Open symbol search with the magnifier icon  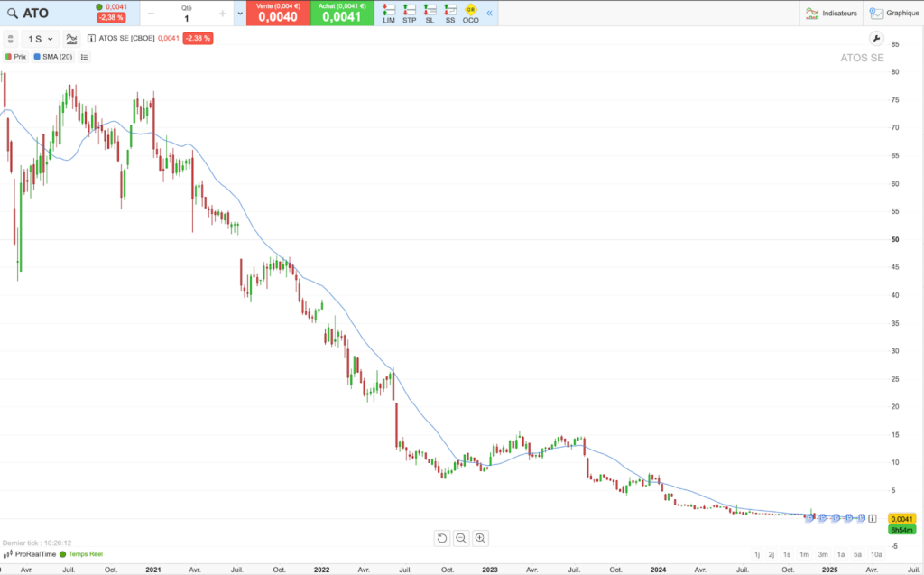tap(13, 13)
